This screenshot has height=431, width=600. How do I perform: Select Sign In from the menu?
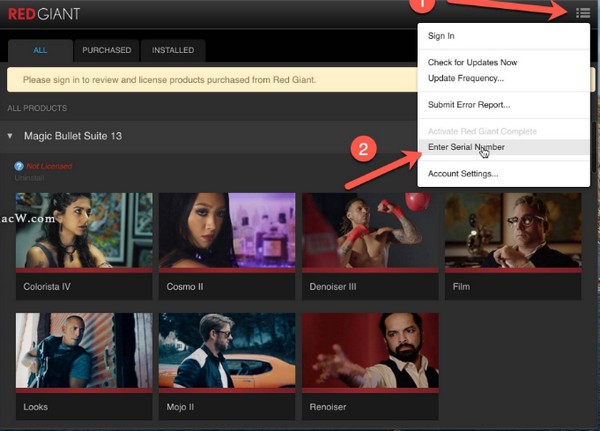[x=441, y=36]
